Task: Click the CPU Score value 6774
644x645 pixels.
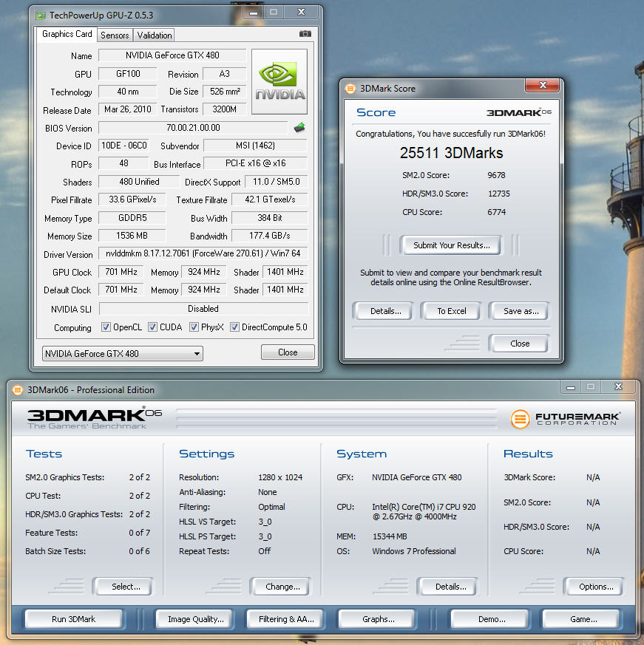Action: tap(496, 212)
